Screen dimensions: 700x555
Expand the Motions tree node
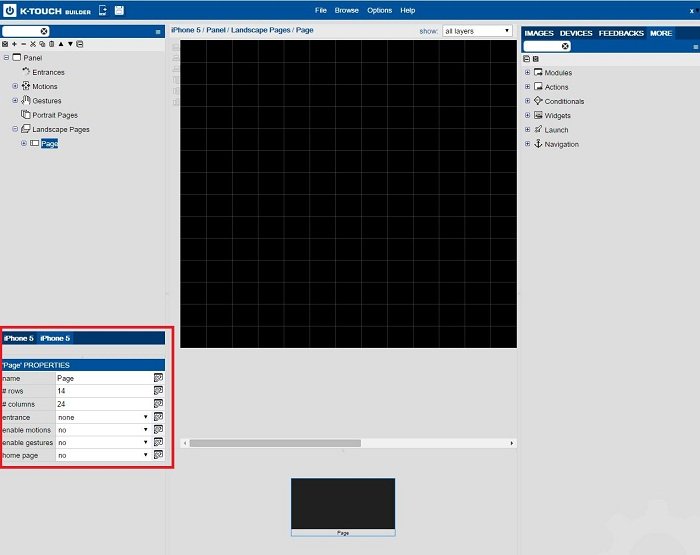coord(15,86)
